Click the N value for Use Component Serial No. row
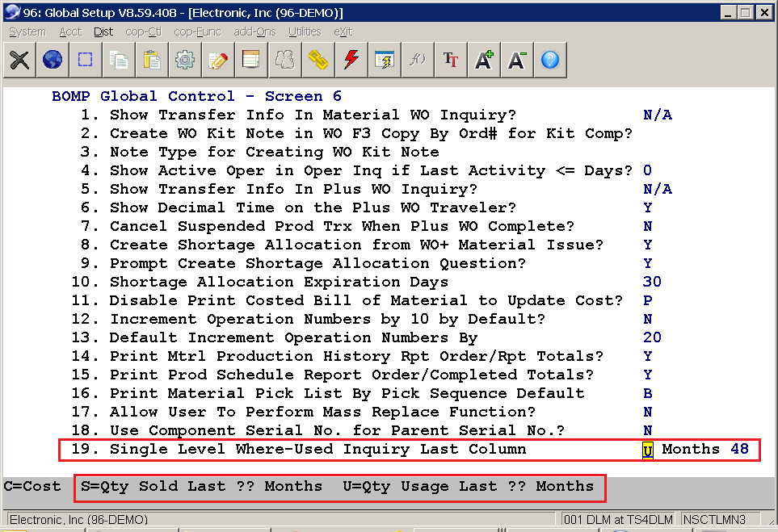 (647, 430)
